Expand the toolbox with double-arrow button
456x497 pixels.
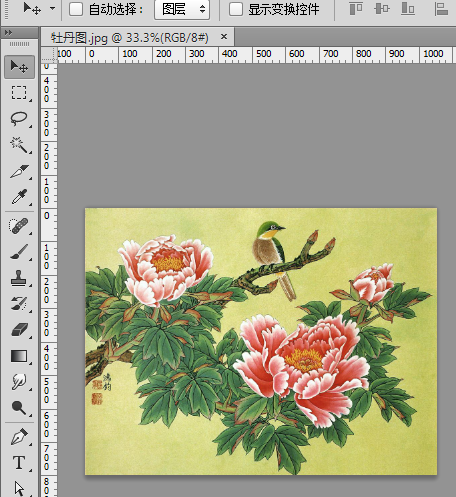point(8,32)
